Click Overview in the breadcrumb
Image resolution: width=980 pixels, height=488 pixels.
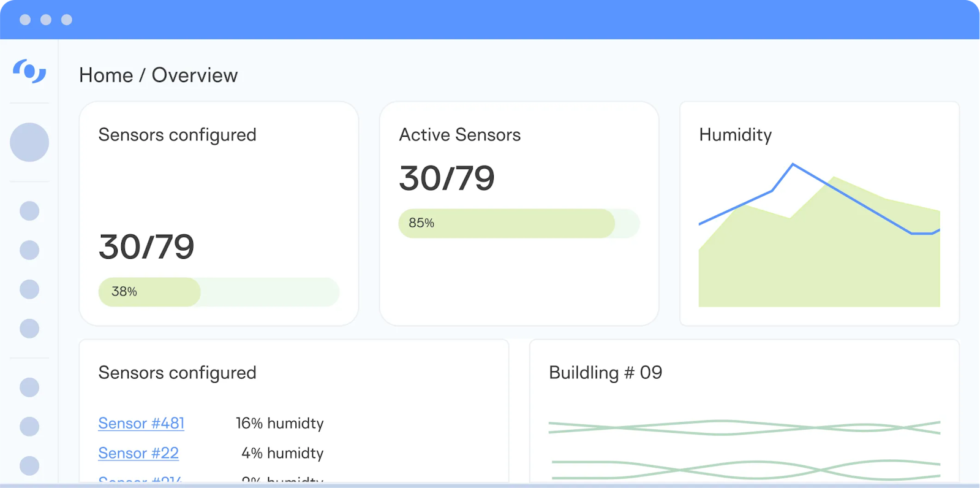195,75
